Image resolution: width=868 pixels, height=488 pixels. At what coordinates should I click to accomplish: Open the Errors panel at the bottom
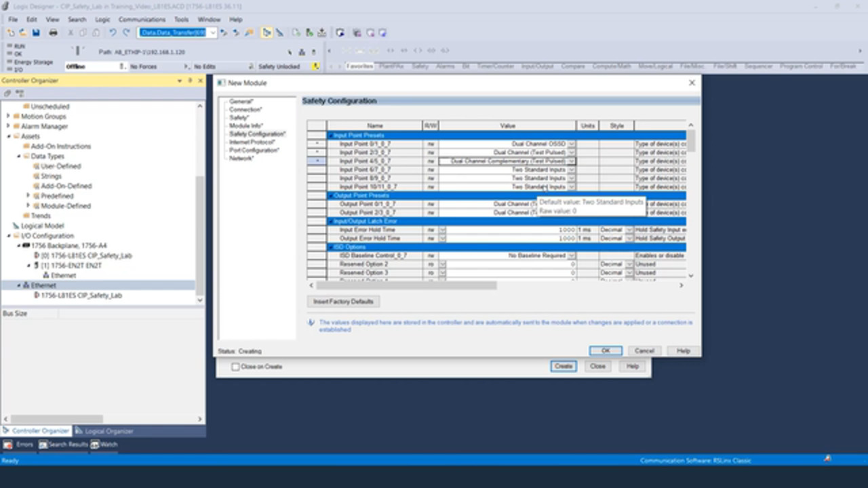point(20,444)
